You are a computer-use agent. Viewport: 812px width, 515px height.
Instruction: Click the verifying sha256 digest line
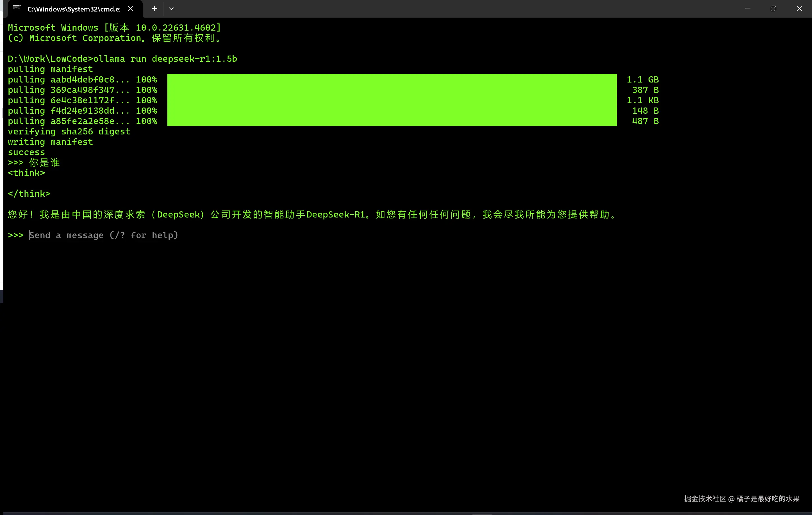click(69, 132)
